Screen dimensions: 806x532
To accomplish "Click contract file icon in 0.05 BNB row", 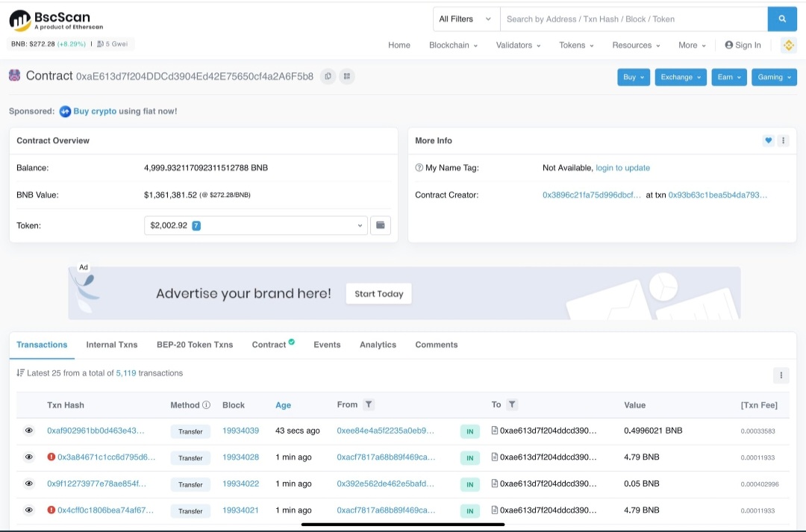I will click(x=495, y=484).
